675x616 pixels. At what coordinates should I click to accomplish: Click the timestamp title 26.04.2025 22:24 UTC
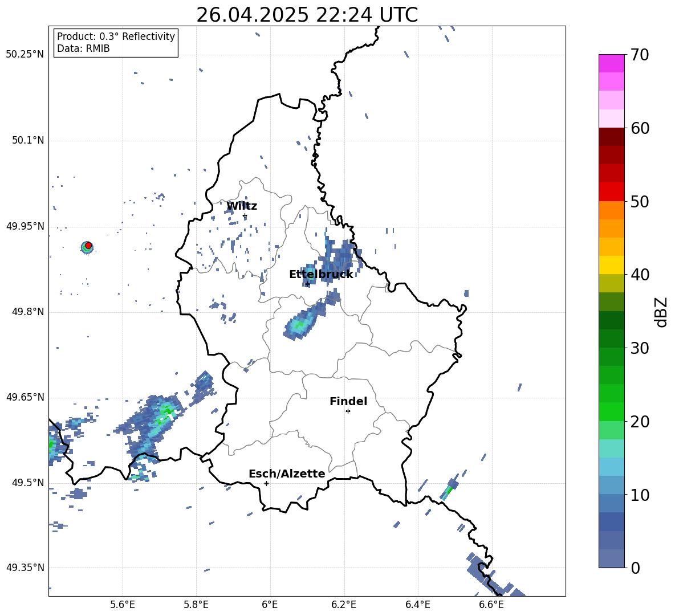tap(307, 15)
